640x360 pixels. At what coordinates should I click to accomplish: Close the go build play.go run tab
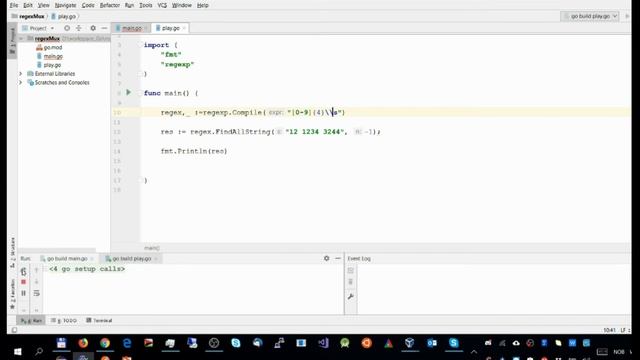coord(156,259)
